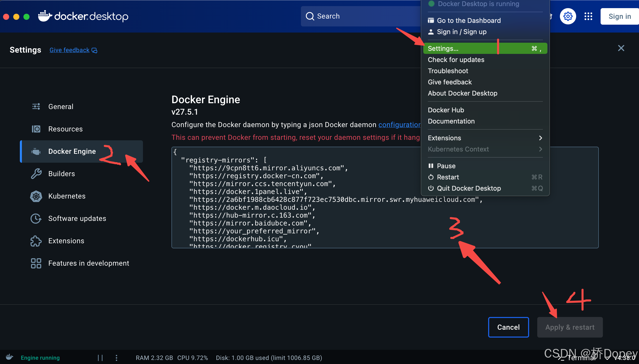
Task: Open the General settings section
Action: click(x=61, y=107)
